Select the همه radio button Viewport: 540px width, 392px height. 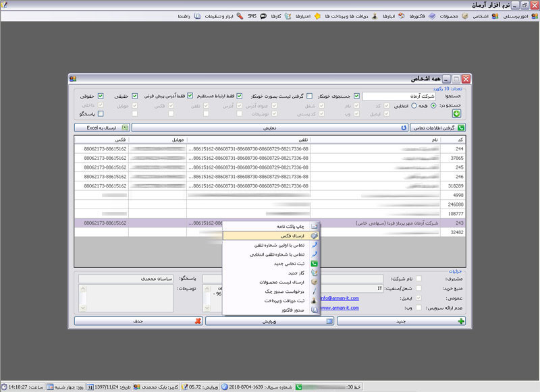coord(433,106)
